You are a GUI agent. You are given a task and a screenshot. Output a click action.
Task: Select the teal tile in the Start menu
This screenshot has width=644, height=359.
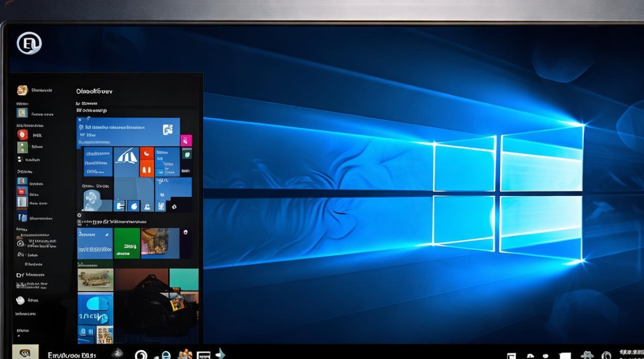(184, 280)
